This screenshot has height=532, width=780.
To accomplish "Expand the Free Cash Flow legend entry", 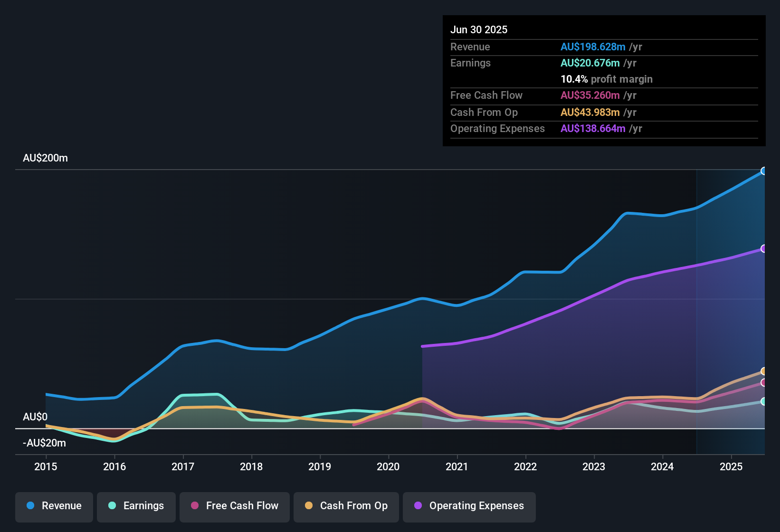I will tap(235, 506).
